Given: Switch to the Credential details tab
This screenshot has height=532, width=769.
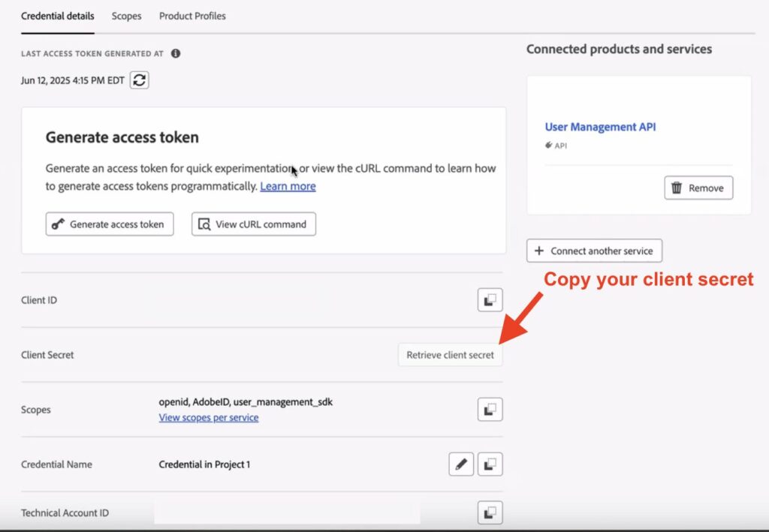Looking at the screenshot, I should [x=58, y=16].
